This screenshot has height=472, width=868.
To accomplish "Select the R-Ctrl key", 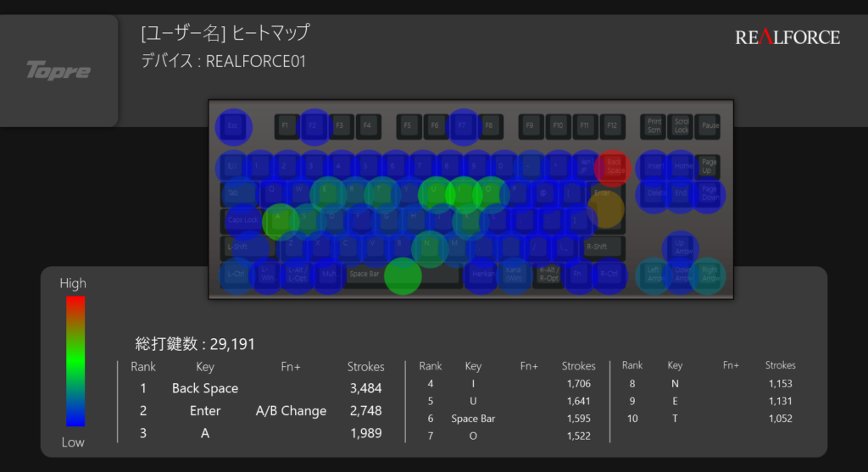I will point(609,275).
